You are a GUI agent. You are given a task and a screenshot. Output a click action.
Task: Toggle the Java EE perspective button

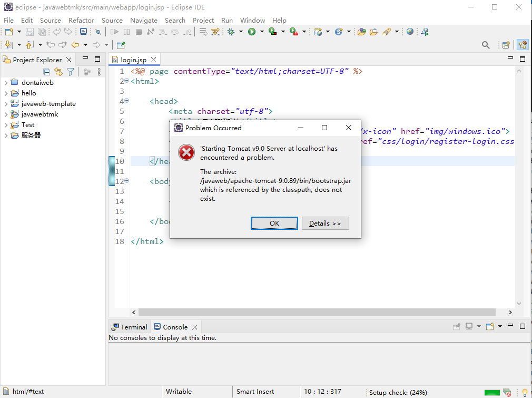click(523, 45)
